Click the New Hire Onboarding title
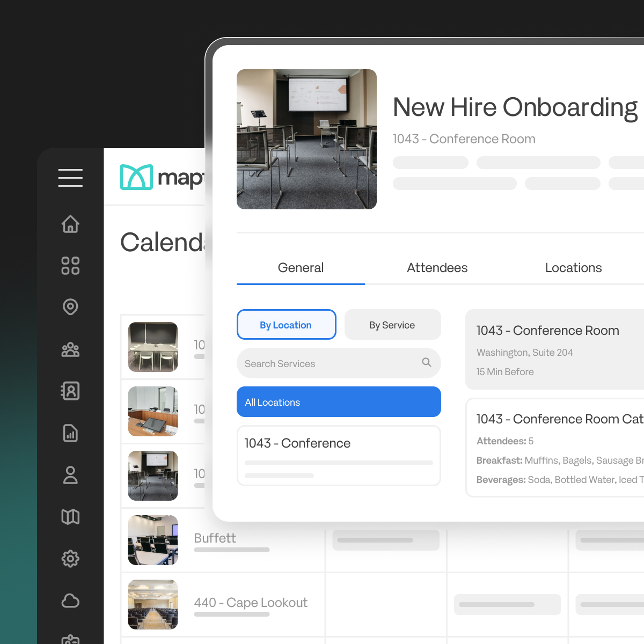The image size is (644, 644). 515,107
